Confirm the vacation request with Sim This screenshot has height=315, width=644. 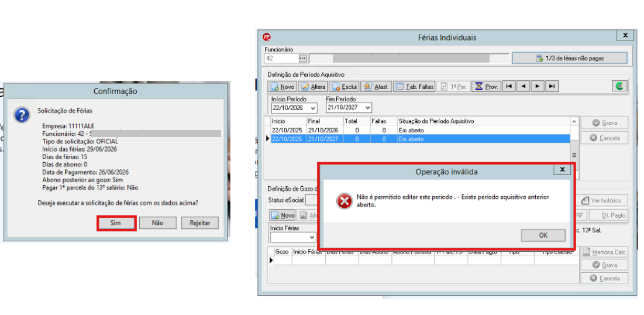point(116,223)
